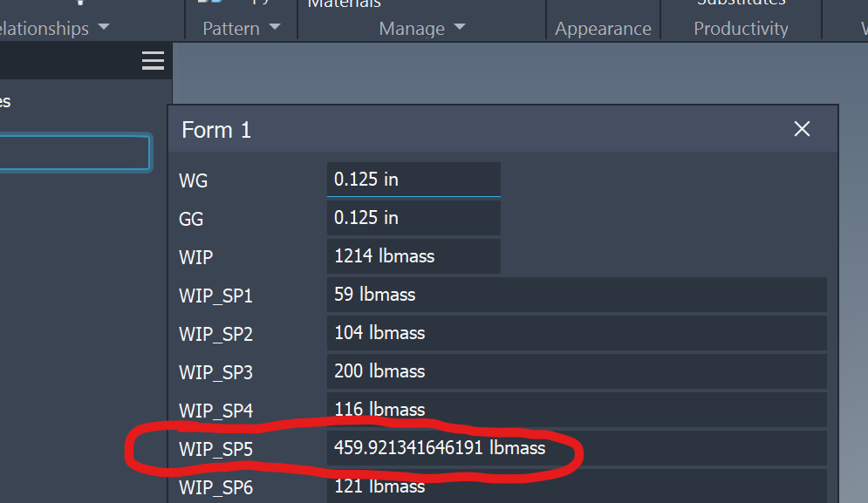Click the WIP_SP3 200 lbmass field
The image size is (868, 503).
pyautogui.click(x=576, y=371)
